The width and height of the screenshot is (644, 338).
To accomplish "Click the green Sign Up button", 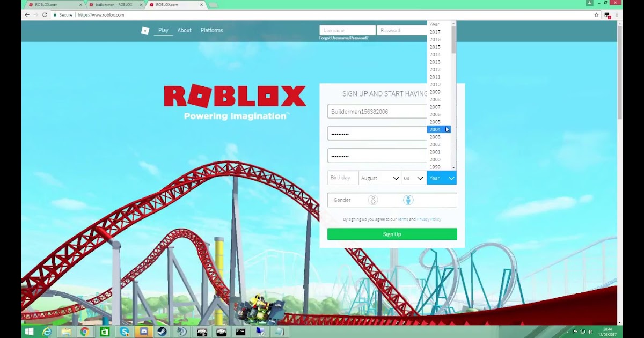I will click(x=392, y=234).
